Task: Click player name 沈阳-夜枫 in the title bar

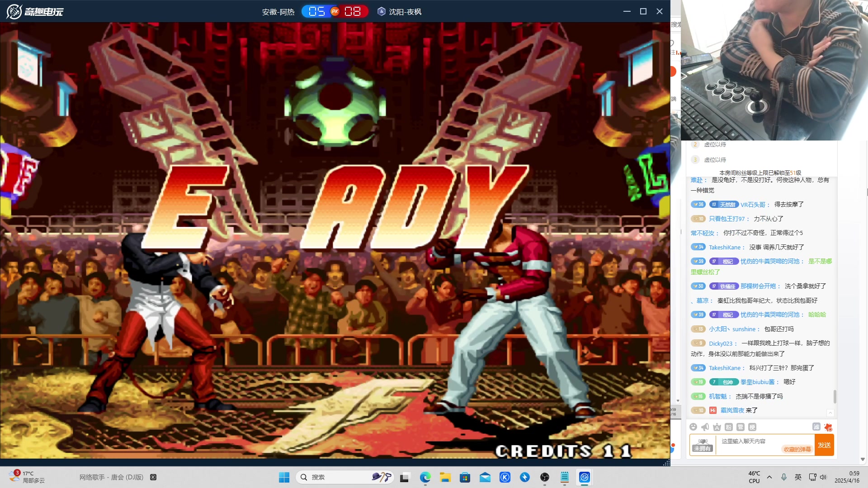Action: (x=405, y=12)
